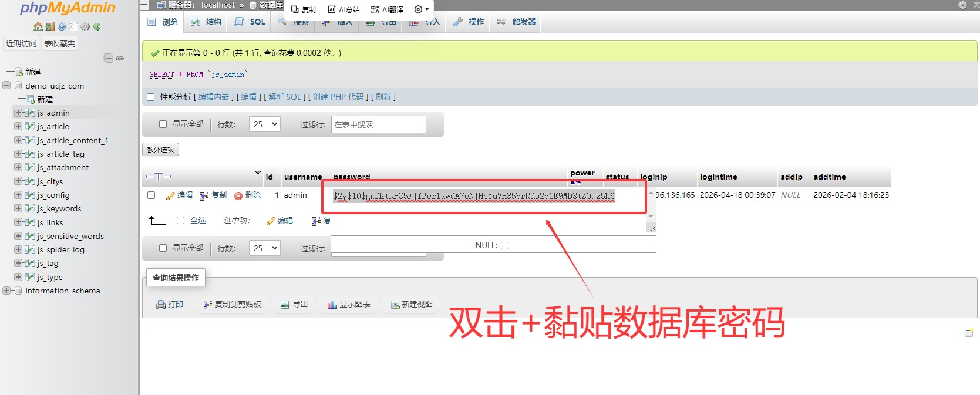Open the blue question-mark help icon
The height and width of the screenshot is (395, 980).
[62, 26]
